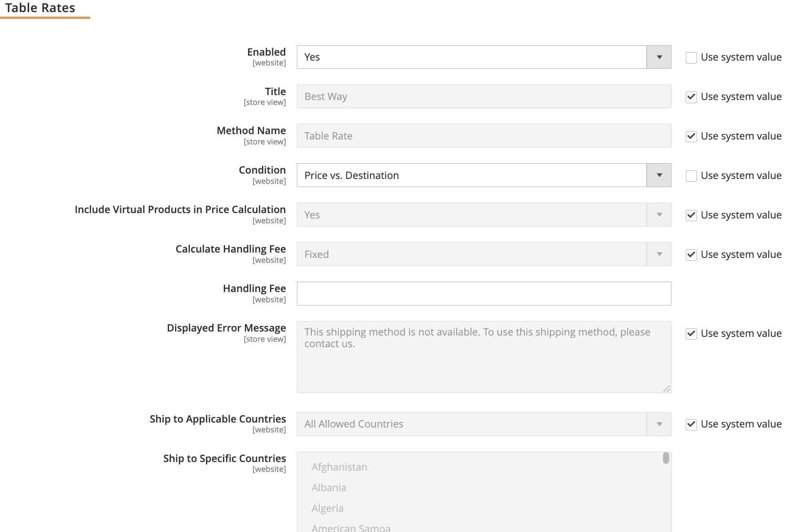Uncheck Use system value for Calculate Handling Fee
This screenshot has height=532, width=793.
tap(691, 255)
